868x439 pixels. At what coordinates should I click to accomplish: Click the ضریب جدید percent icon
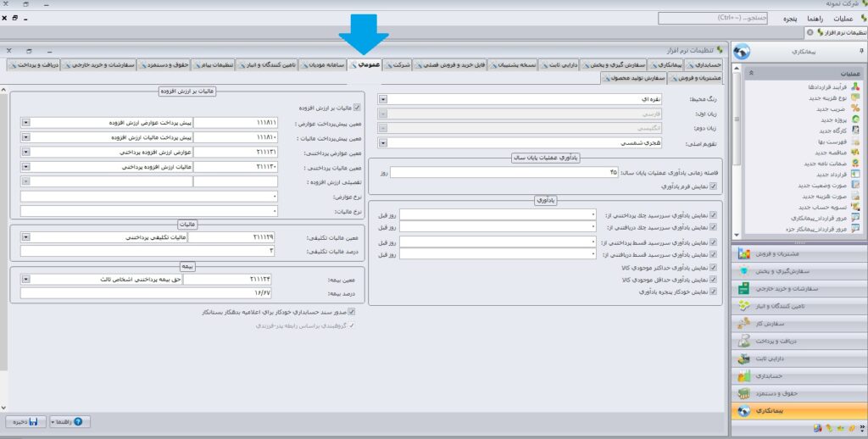coord(855,108)
